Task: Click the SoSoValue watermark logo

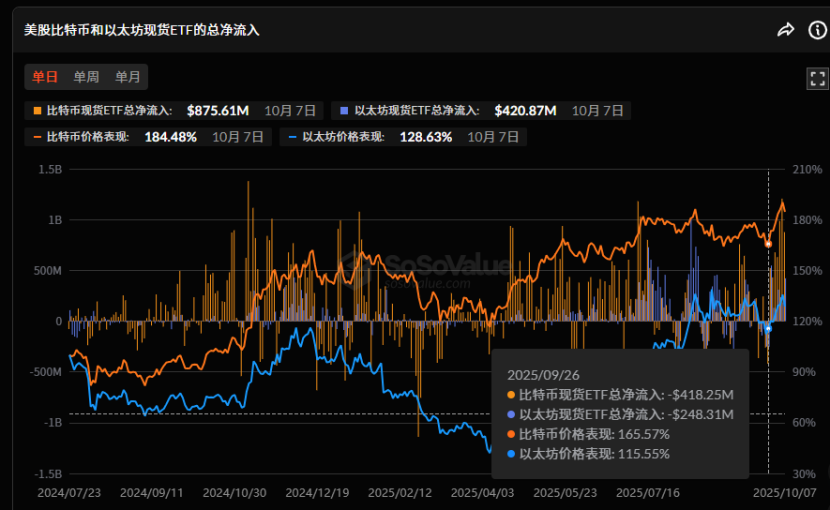Action: tap(420, 266)
